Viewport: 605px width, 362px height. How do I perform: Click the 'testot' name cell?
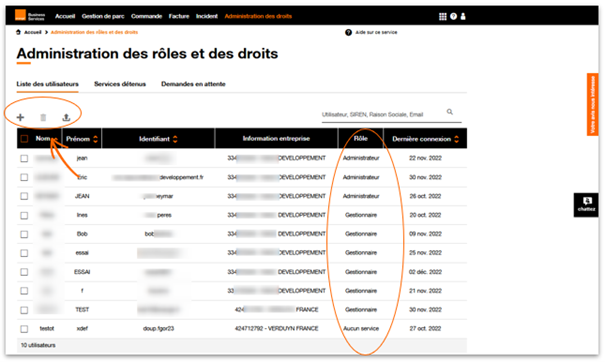(47, 328)
